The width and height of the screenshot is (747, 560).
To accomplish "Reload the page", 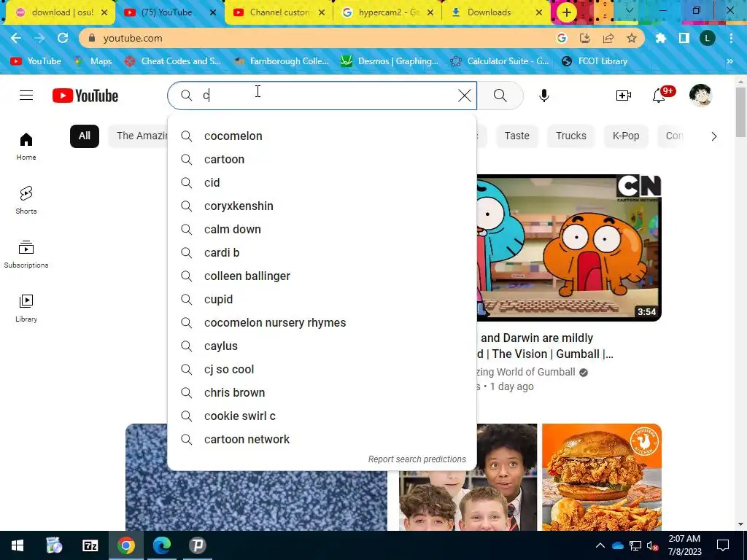I will pyautogui.click(x=63, y=38).
